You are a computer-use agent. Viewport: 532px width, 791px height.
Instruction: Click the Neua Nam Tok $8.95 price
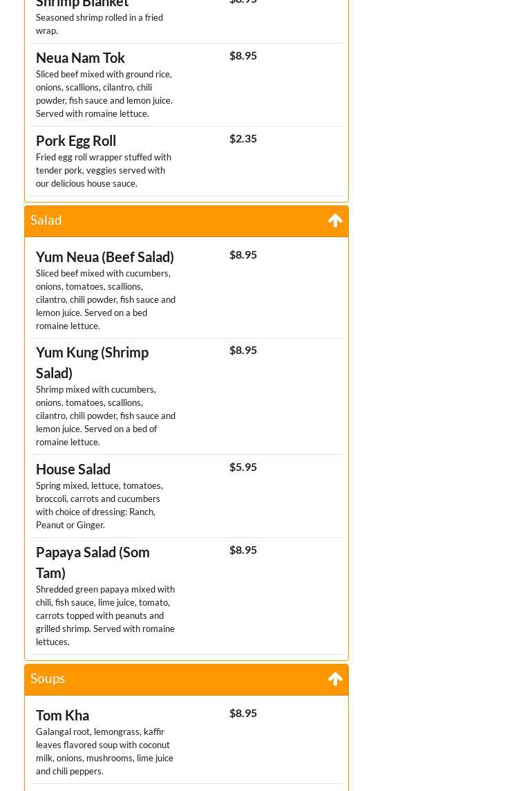243,55
